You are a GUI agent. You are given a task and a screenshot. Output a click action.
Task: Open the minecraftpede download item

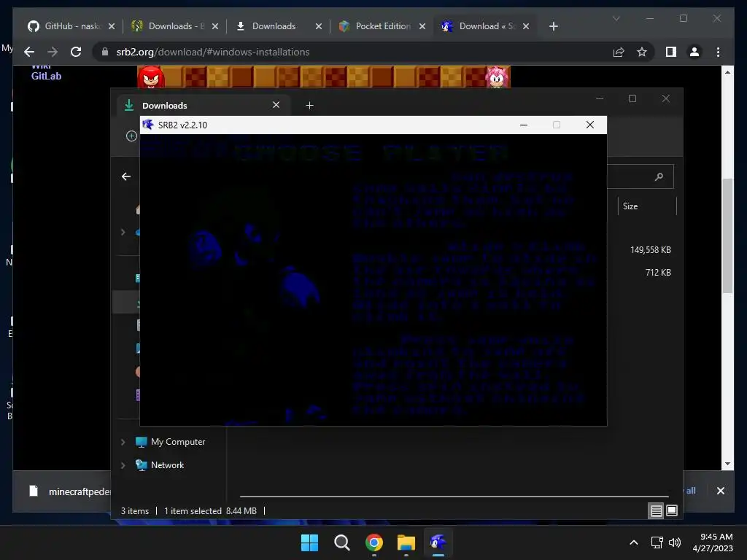pyautogui.click(x=69, y=491)
